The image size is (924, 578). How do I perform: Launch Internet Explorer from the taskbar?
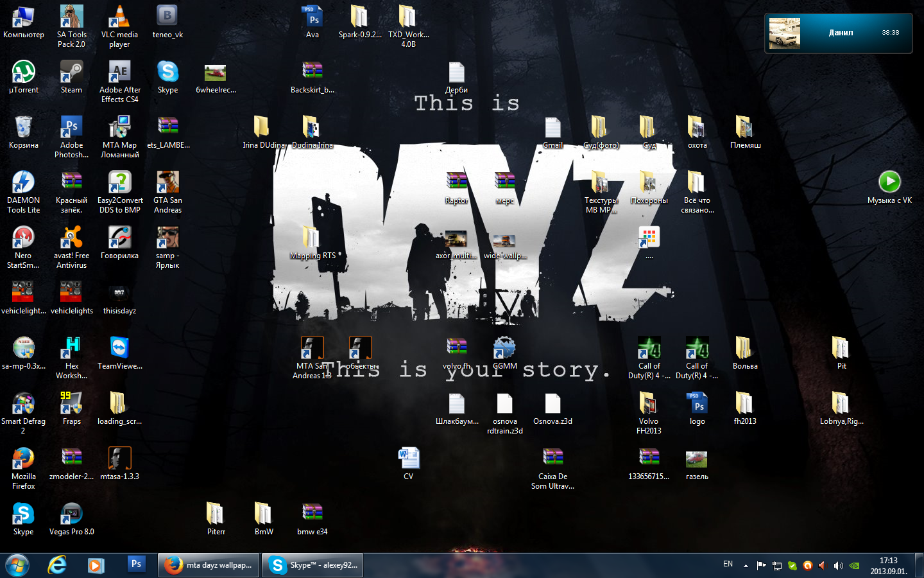click(57, 565)
